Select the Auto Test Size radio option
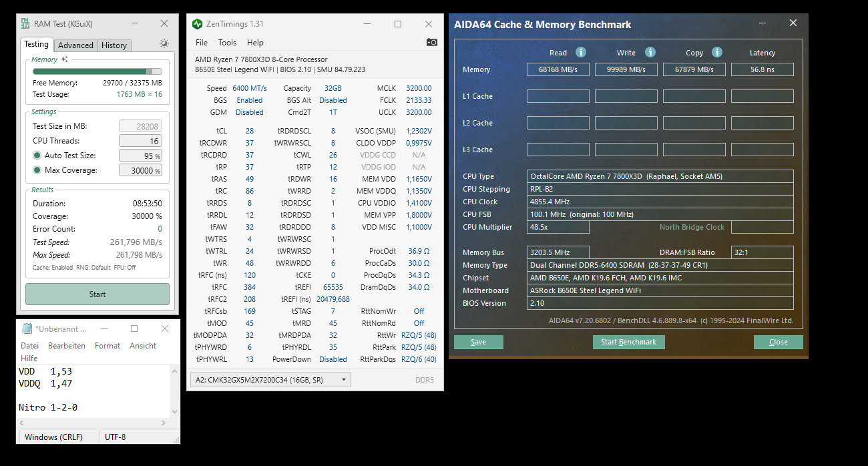This screenshot has height=466, width=868. pyautogui.click(x=37, y=156)
